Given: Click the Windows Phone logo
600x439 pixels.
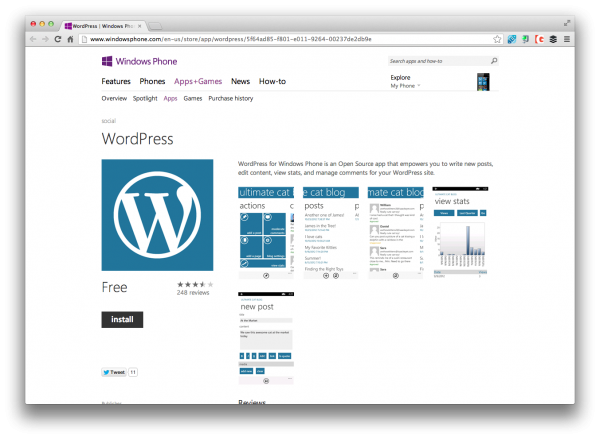Looking at the screenshot, I should click(139, 61).
